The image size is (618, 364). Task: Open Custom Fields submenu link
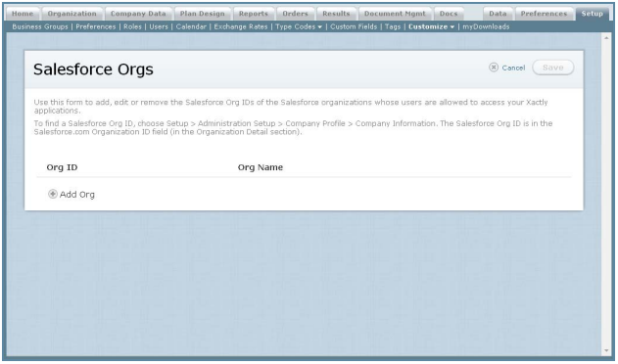tap(354, 26)
